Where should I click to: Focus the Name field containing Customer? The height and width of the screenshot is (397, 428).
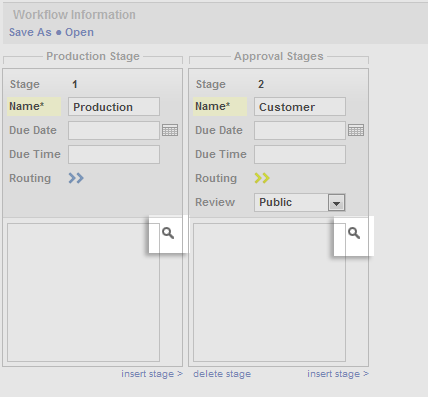[x=300, y=107]
